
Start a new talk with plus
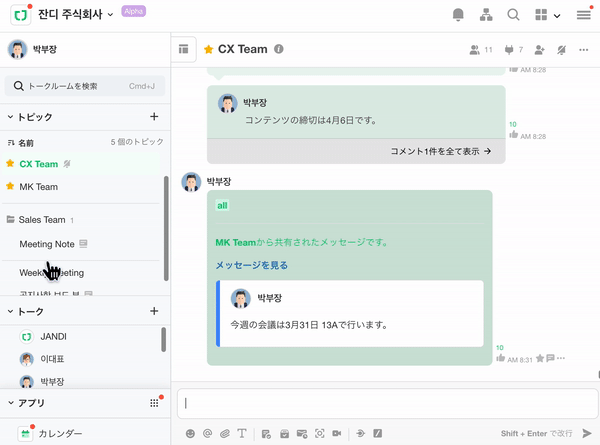[x=154, y=311]
